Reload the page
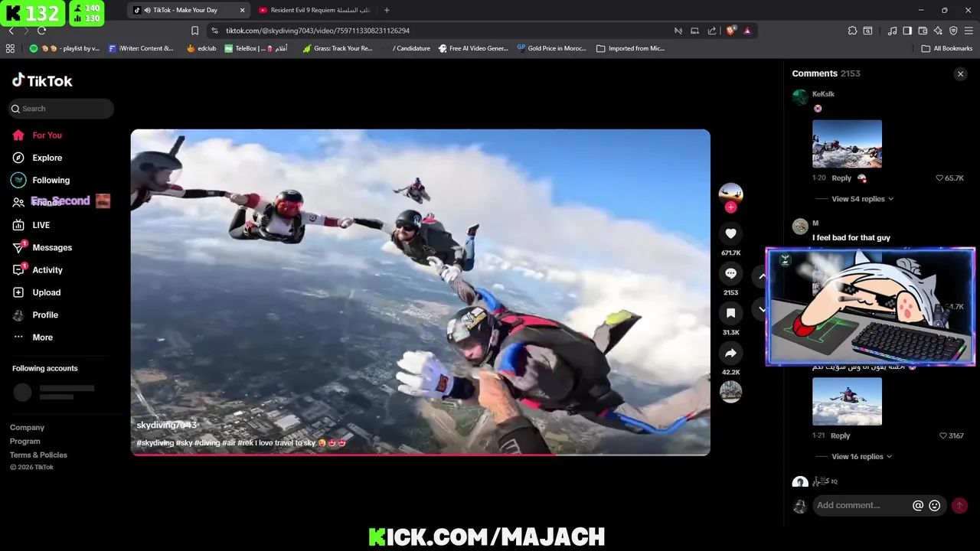Viewport: 980px width, 551px height. coord(41,31)
